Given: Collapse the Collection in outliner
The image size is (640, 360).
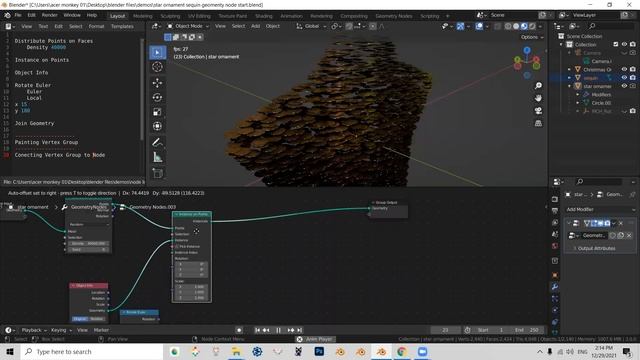Looking at the screenshot, I should click(561, 44).
